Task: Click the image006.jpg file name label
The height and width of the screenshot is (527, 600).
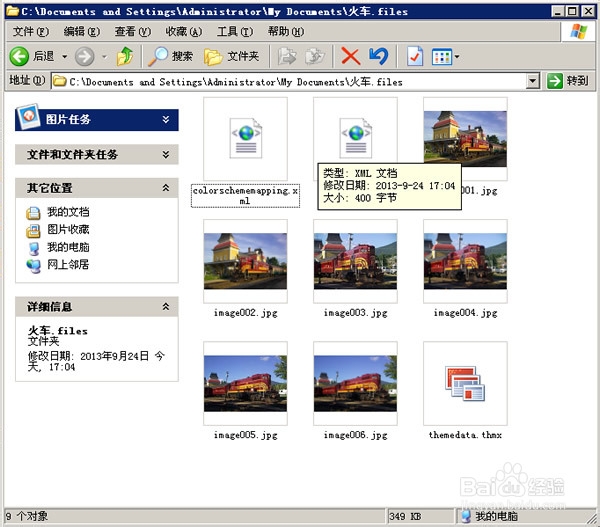Action: tap(355, 435)
